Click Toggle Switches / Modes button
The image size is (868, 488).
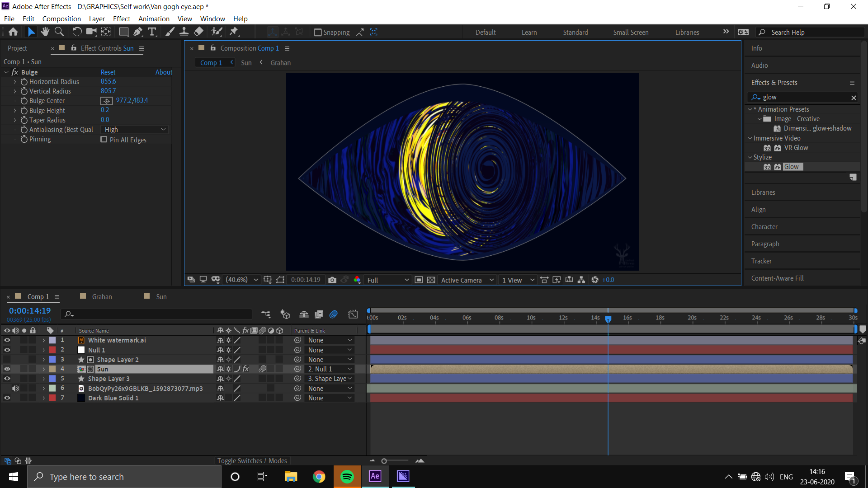(x=252, y=461)
